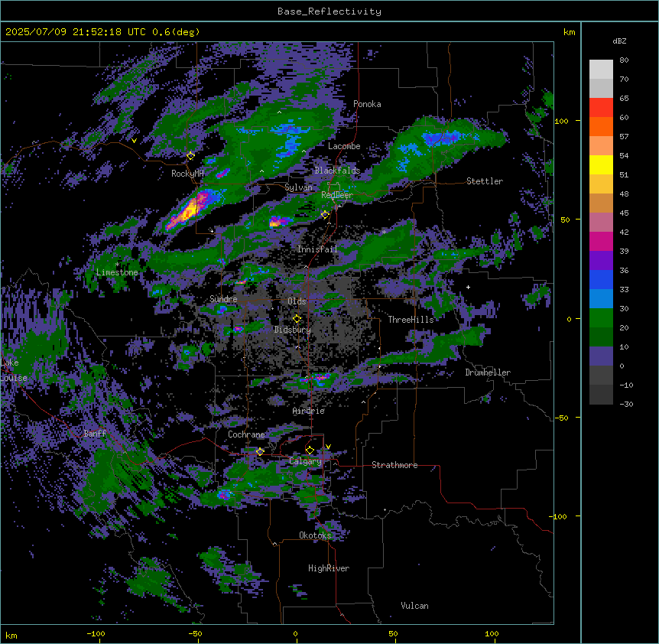This screenshot has width=659, height=644.
Task: Click the Airdrie city label
Action: coord(309,411)
